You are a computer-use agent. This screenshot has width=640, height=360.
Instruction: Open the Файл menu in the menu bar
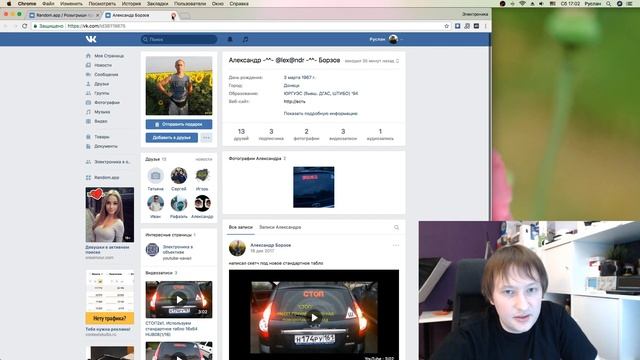pyautogui.click(x=48, y=3)
